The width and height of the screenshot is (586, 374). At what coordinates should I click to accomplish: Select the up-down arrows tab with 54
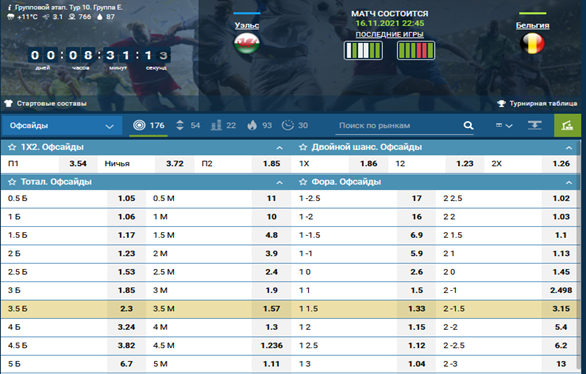[x=188, y=126]
